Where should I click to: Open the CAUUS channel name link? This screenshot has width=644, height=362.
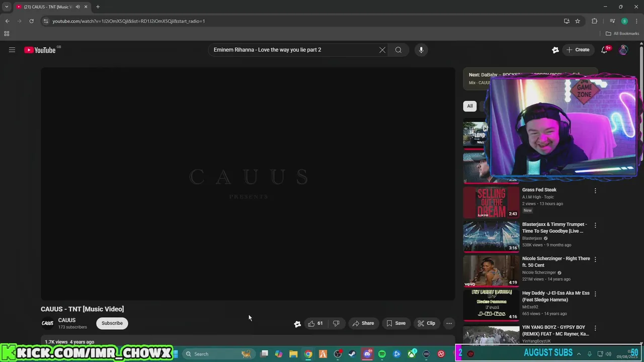[x=67, y=320]
